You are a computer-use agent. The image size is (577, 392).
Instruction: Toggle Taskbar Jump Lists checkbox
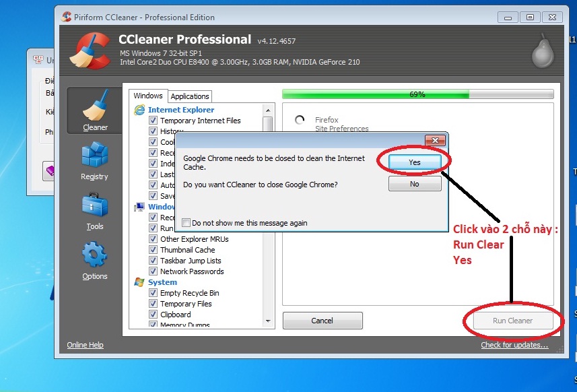[x=153, y=261]
